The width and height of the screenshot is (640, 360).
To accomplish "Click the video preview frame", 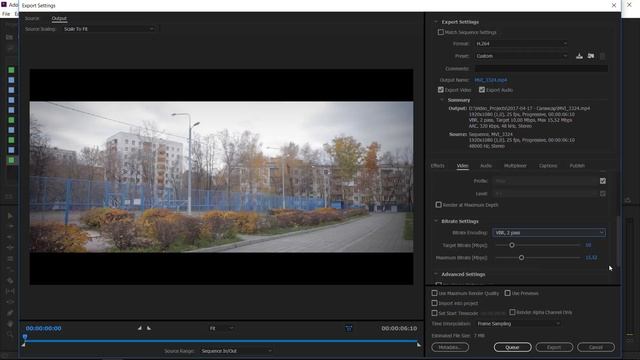I will pyautogui.click(x=221, y=177).
